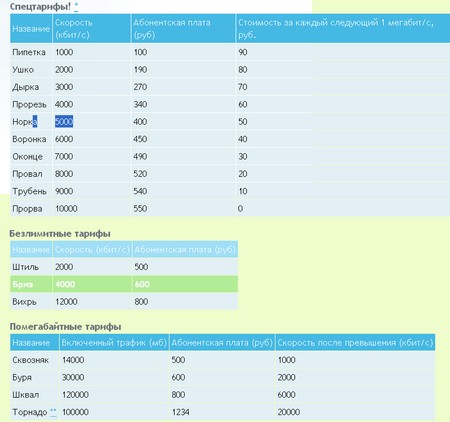
Task: Click fee value 540 in Трубень row
Action: (140, 191)
